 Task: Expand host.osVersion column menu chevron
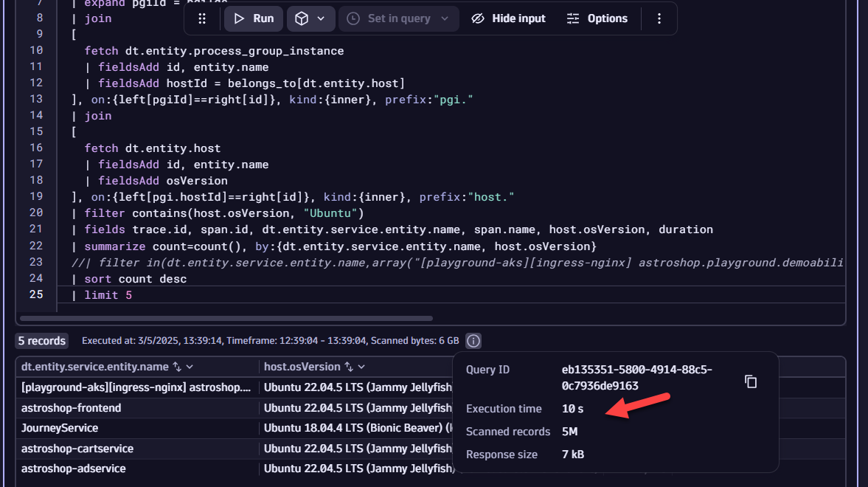point(361,367)
